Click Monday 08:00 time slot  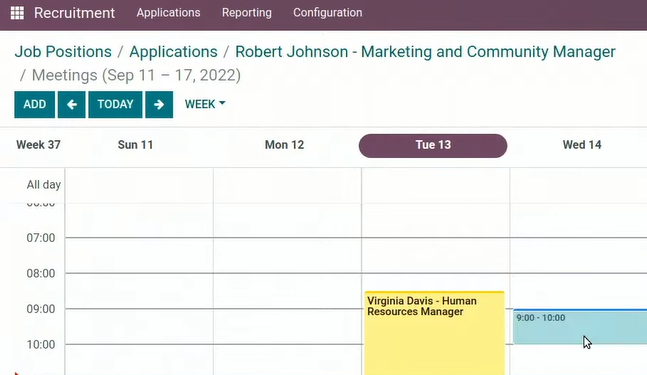[288, 291]
